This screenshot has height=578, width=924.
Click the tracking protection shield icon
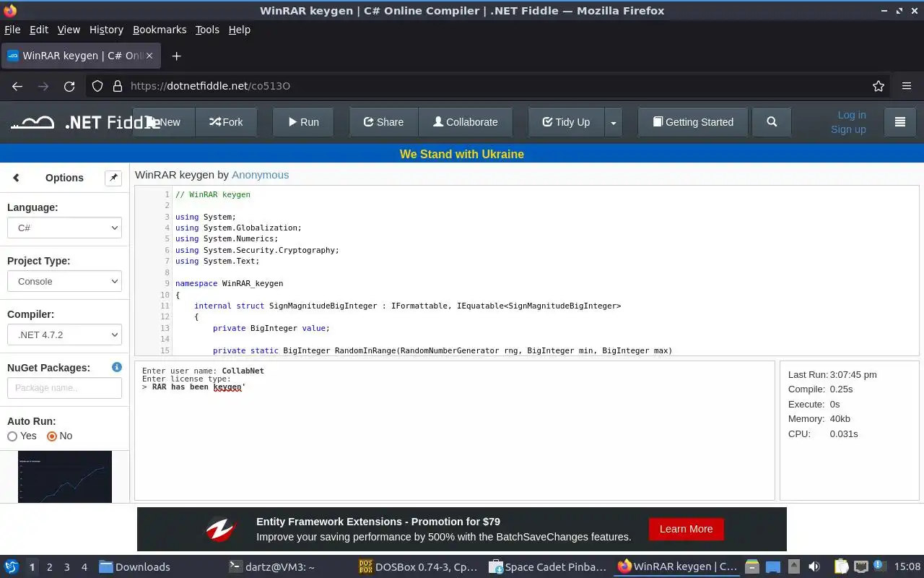(x=97, y=86)
